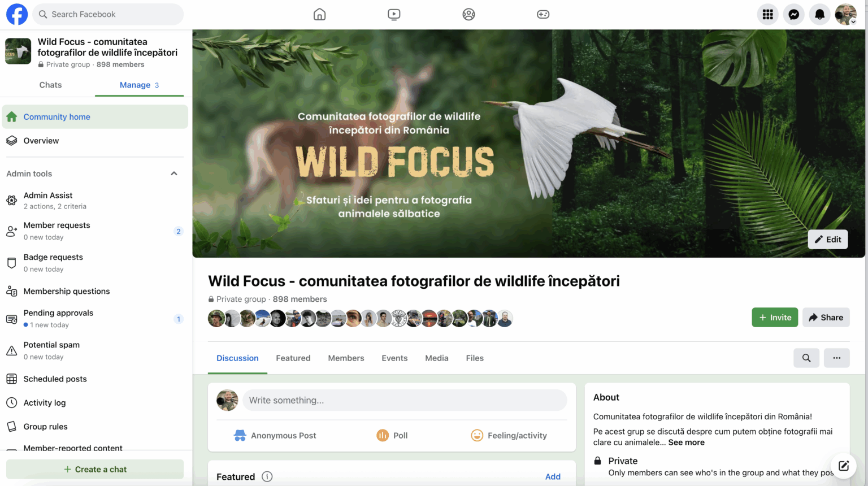
Task: Click the Edit cover photo button
Action: point(828,239)
